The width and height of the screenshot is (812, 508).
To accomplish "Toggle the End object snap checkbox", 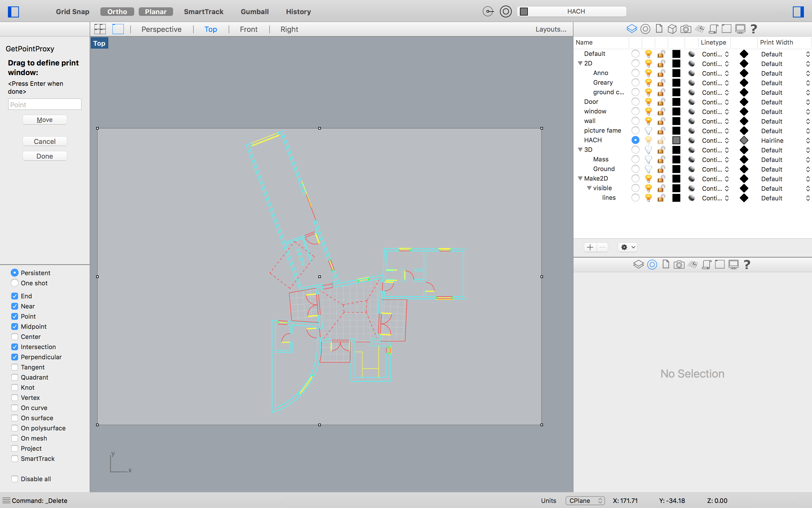I will tap(14, 296).
